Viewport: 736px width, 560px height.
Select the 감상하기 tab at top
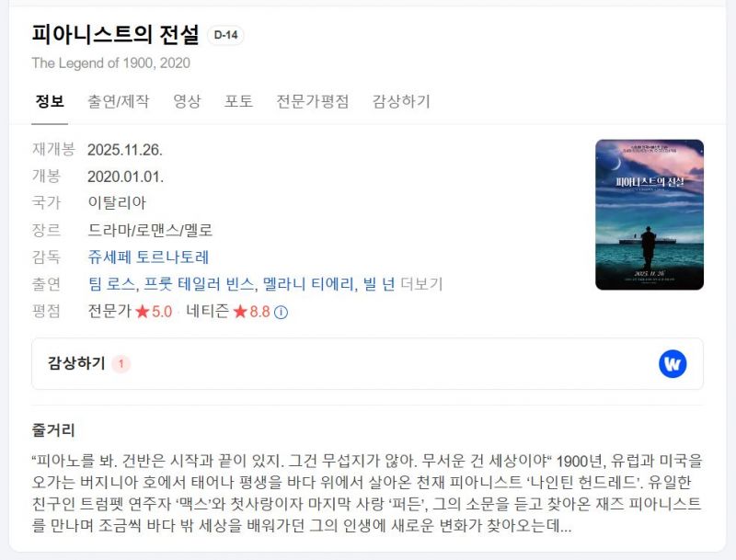[x=401, y=101]
